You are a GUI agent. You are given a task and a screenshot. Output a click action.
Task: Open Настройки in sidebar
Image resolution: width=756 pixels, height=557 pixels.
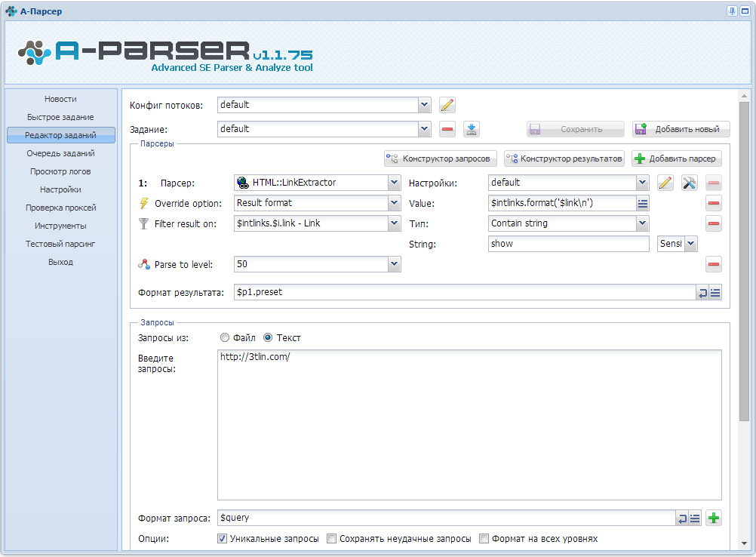[x=61, y=189]
